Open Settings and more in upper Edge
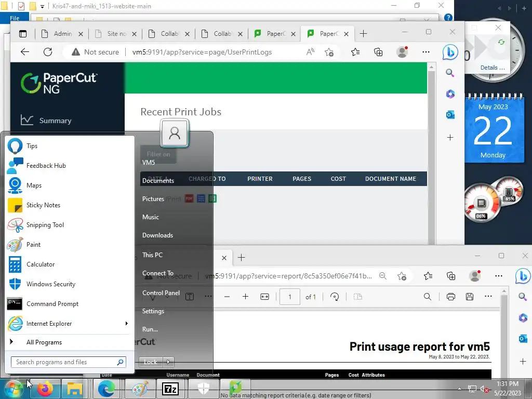This screenshot has width=532, height=399. 426,52
